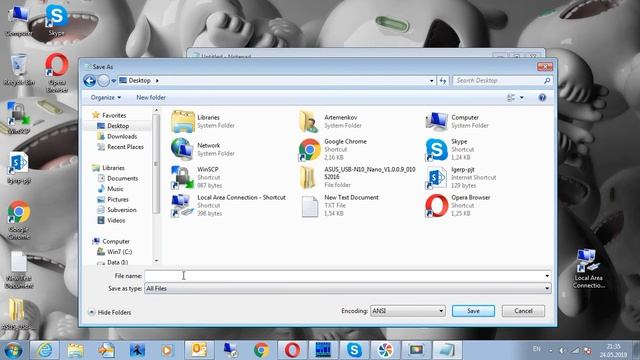Open the Skype desktop icon
The image size is (640, 360).
tap(56, 19)
